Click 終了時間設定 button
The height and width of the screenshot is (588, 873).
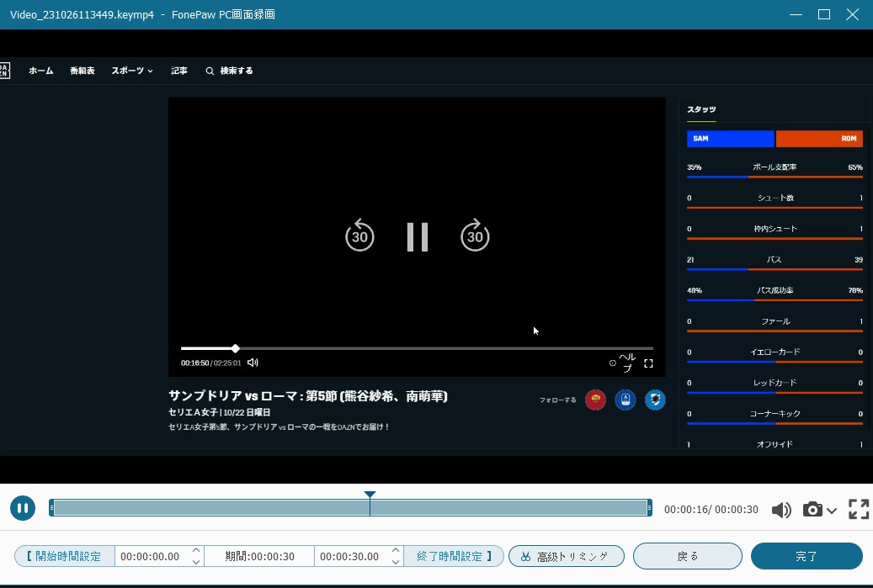pos(454,556)
